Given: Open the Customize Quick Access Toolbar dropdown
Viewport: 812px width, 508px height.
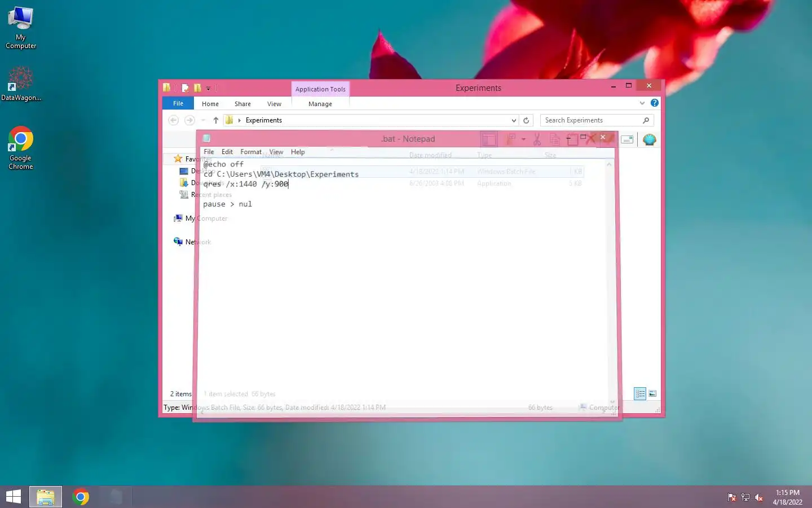Looking at the screenshot, I should [208, 88].
